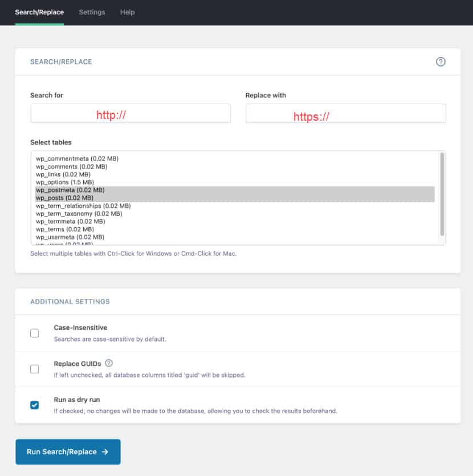Select the wp_options table

click(x=235, y=182)
